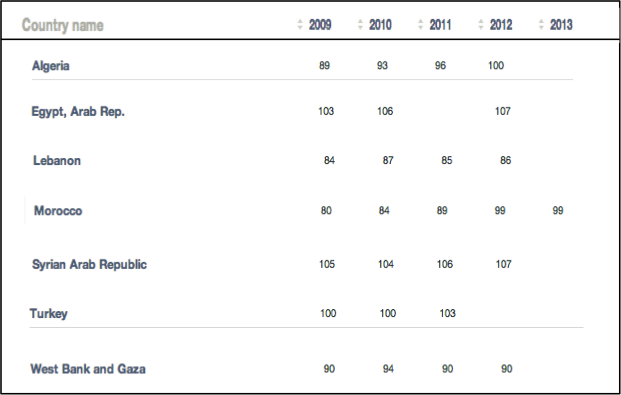Open the Morocco country link
Image resolution: width=621 pixels, height=395 pixels.
[58, 210]
